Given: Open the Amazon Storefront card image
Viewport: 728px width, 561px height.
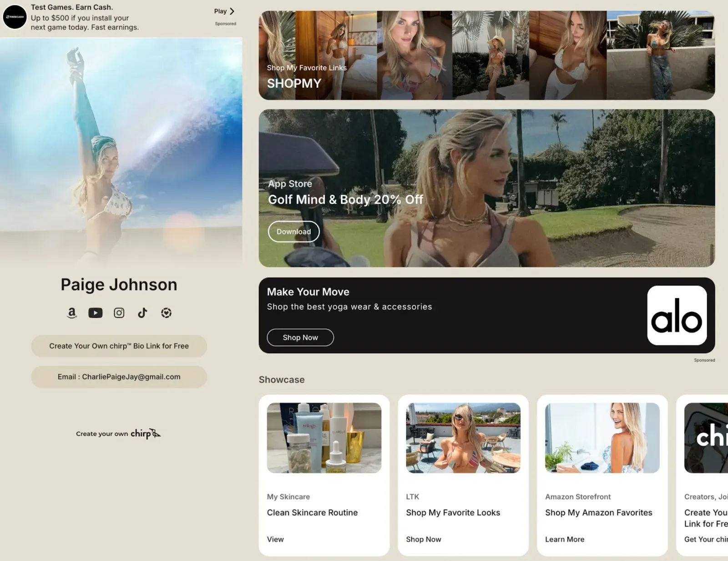Looking at the screenshot, I should (x=602, y=438).
